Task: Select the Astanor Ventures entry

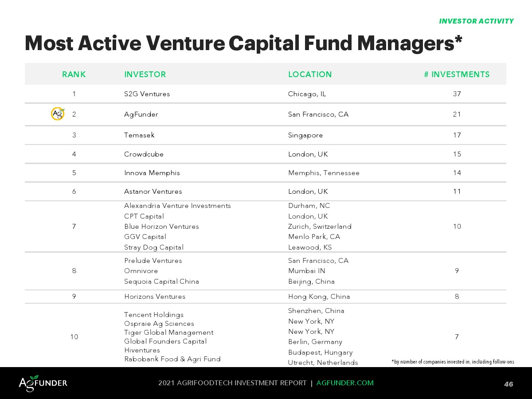Action: (153, 192)
